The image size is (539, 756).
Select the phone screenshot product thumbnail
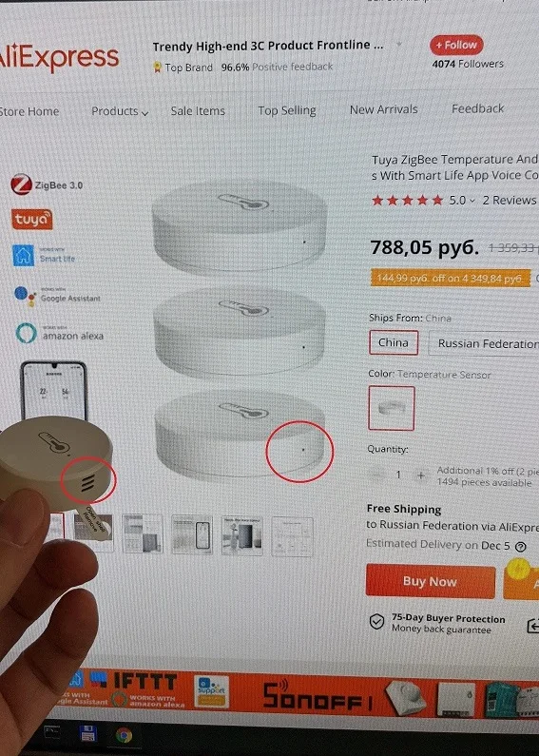[x=192, y=534]
